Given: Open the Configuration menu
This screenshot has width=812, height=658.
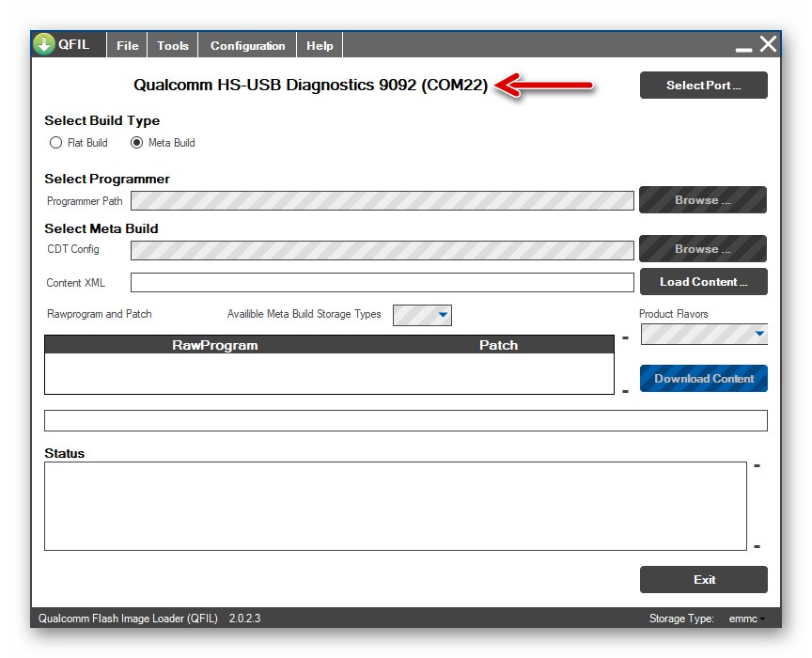Looking at the screenshot, I should point(247,46).
